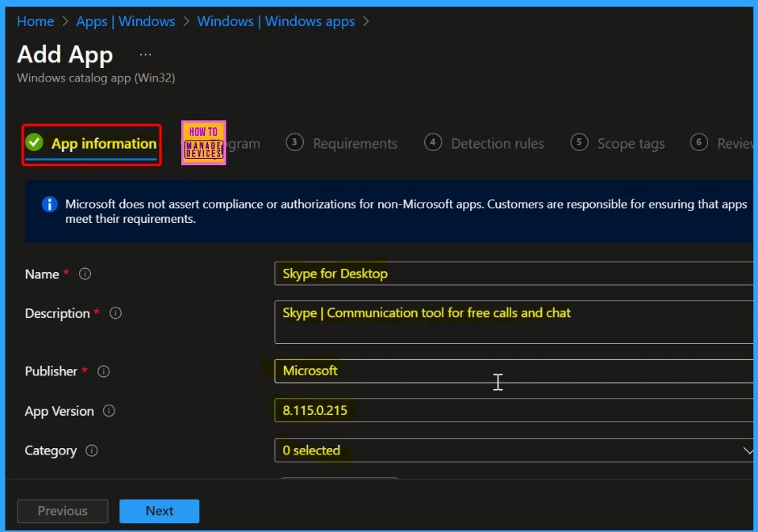Click the compliance notice banner text
The image size is (758, 532).
click(x=406, y=211)
